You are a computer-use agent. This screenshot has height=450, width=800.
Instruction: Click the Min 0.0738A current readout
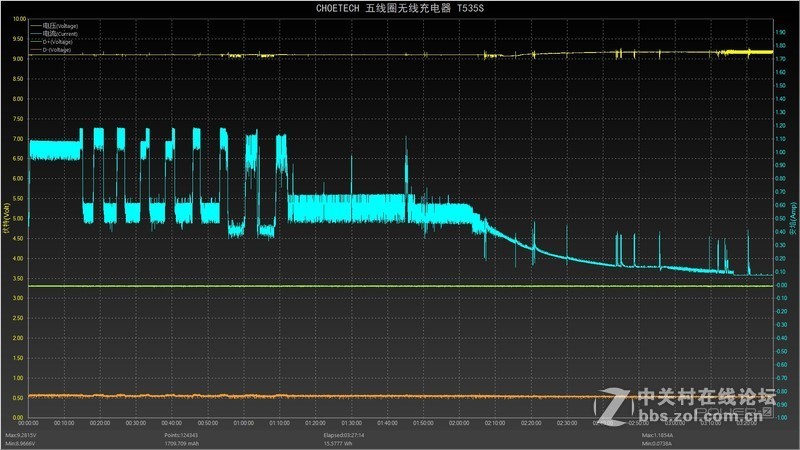click(657, 443)
